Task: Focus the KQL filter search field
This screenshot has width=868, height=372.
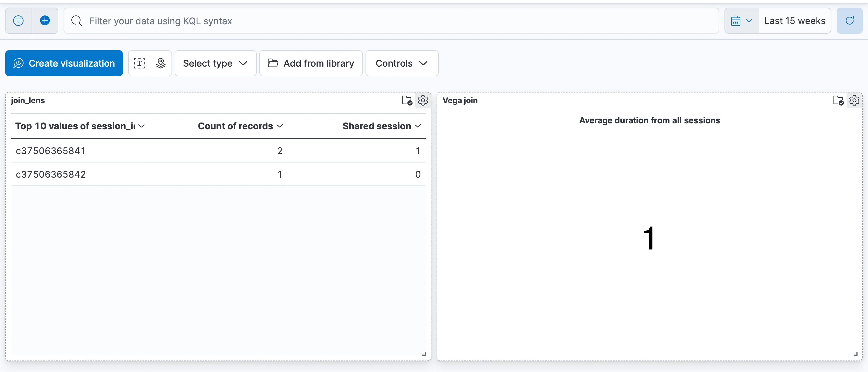Action: click(x=391, y=21)
